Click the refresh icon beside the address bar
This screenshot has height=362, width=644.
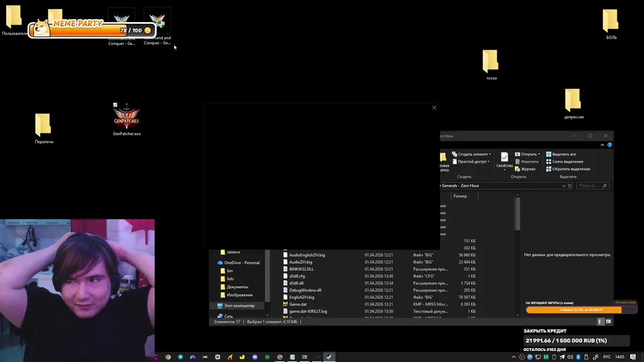[x=570, y=186]
